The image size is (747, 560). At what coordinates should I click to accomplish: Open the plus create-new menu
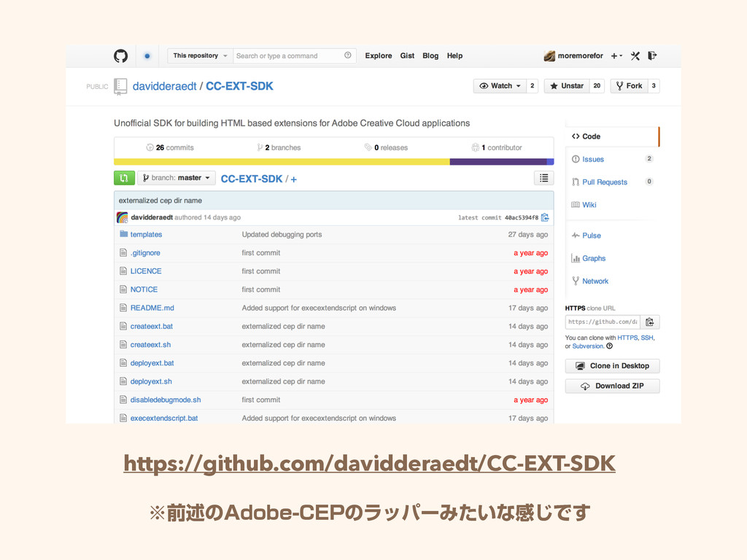[616, 55]
